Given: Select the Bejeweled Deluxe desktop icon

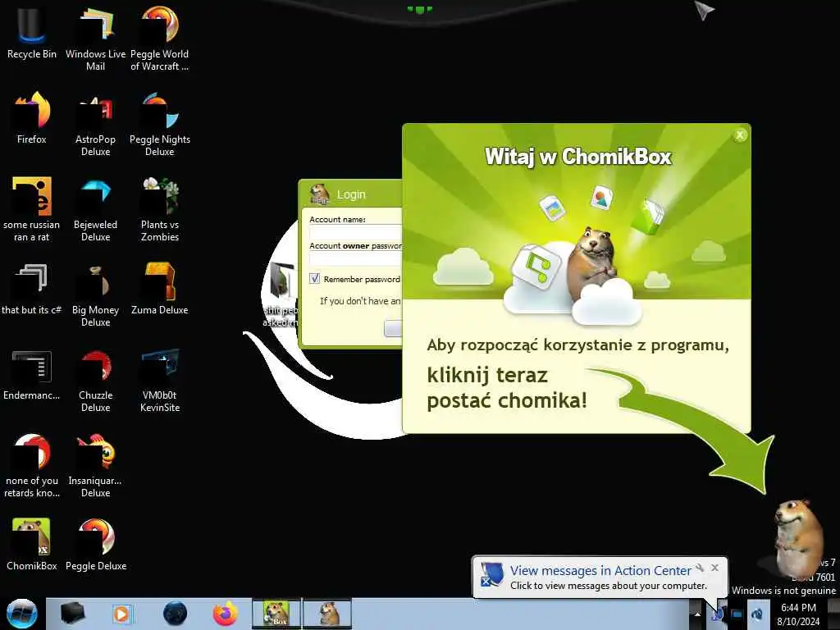Looking at the screenshot, I should 95,209.
